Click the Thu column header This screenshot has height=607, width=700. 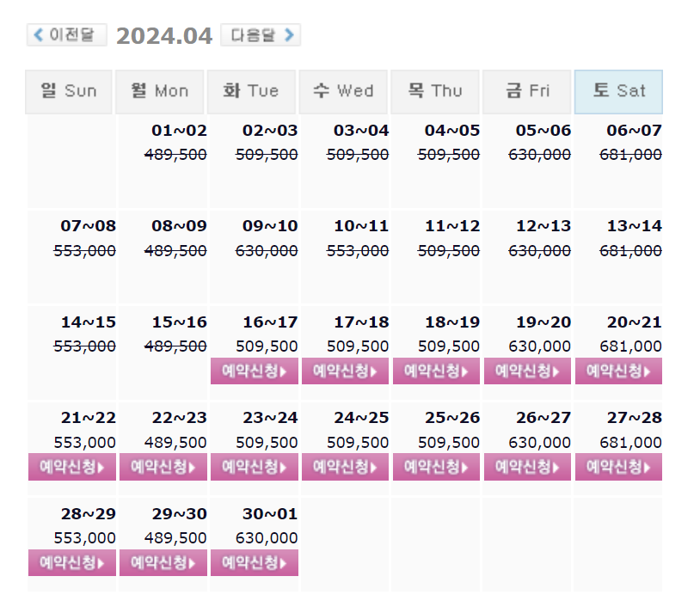[x=435, y=91]
